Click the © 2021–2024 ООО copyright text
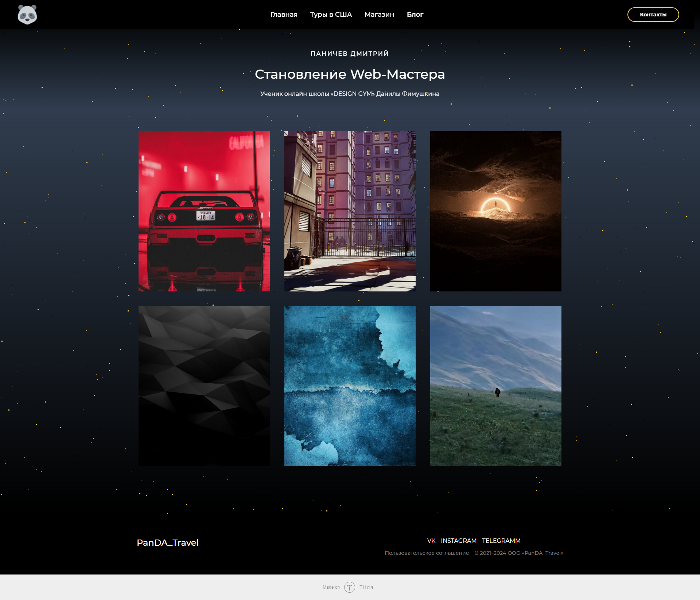The height and width of the screenshot is (600, 700). pyautogui.click(x=519, y=553)
